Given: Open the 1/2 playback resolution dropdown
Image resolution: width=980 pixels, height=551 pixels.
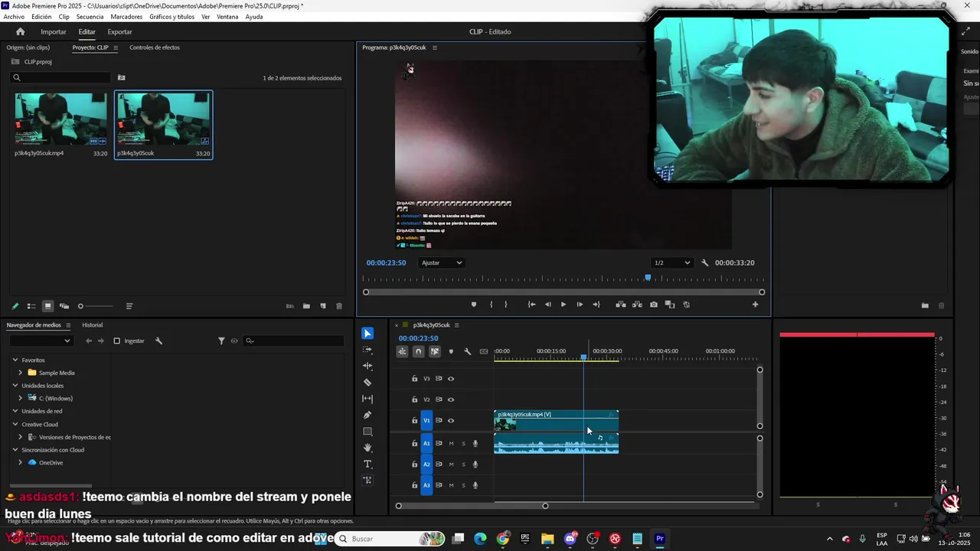Looking at the screenshot, I should [x=671, y=262].
